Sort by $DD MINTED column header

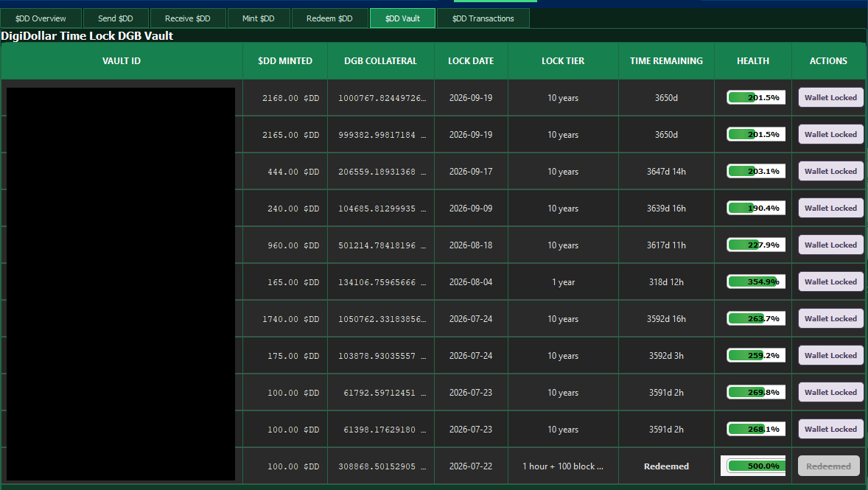pos(285,61)
